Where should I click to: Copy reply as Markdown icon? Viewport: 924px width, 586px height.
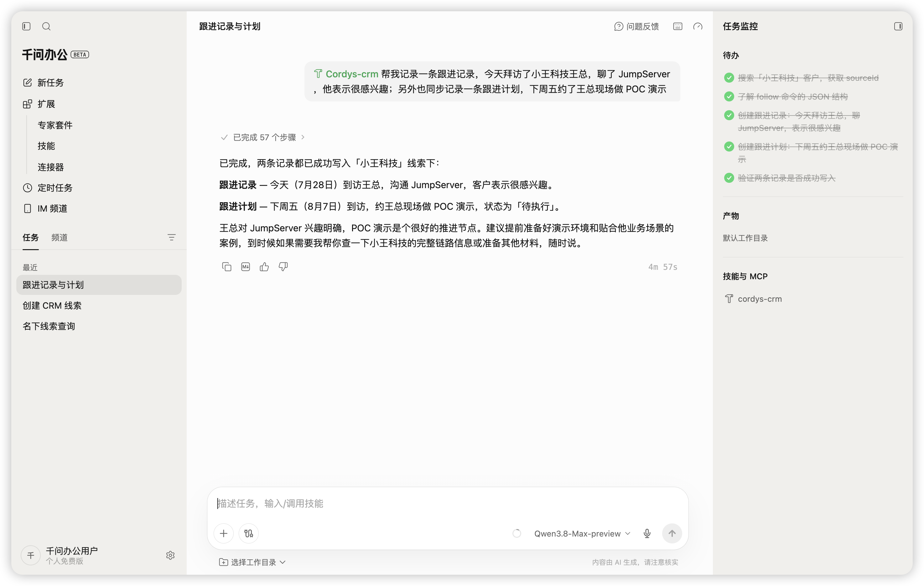[245, 266]
